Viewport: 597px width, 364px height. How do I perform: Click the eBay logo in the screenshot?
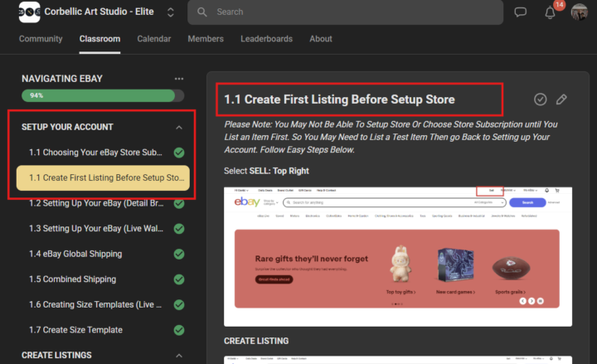point(247,201)
